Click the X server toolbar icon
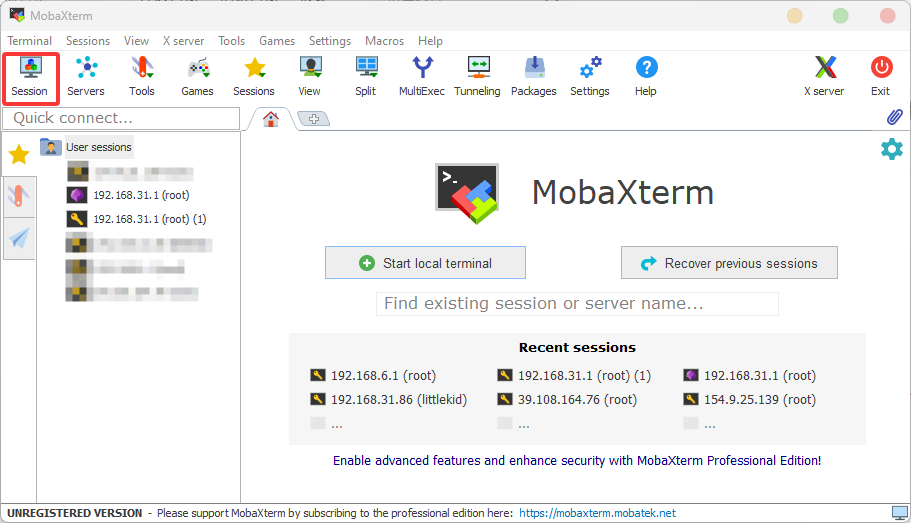 pyautogui.click(x=824, y=78)
